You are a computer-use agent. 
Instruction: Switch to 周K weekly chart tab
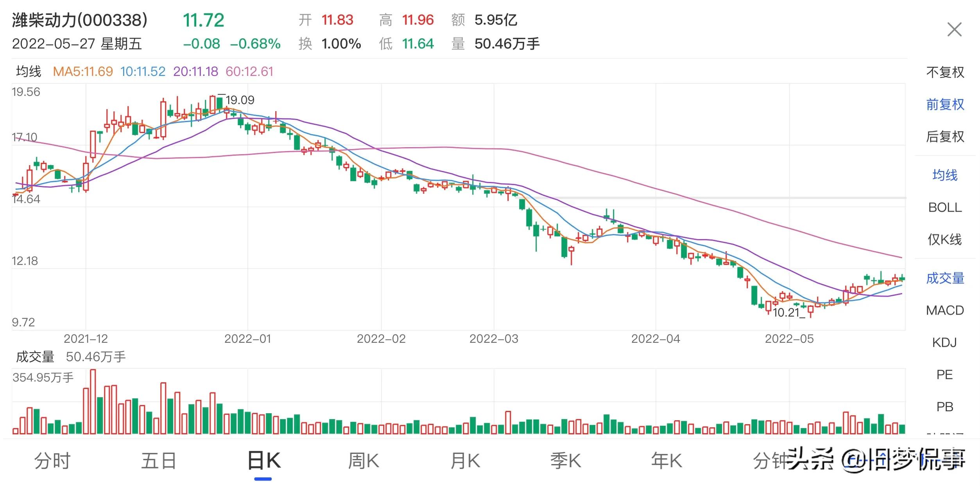(x=364, y=461)
